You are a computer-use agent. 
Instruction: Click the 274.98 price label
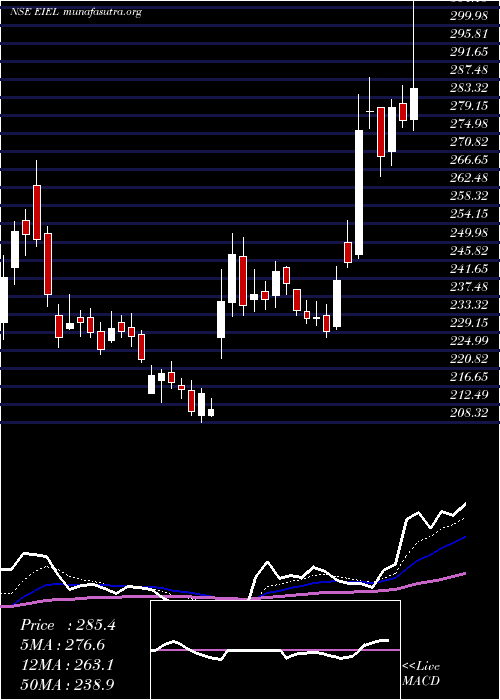tap(468, 124)
